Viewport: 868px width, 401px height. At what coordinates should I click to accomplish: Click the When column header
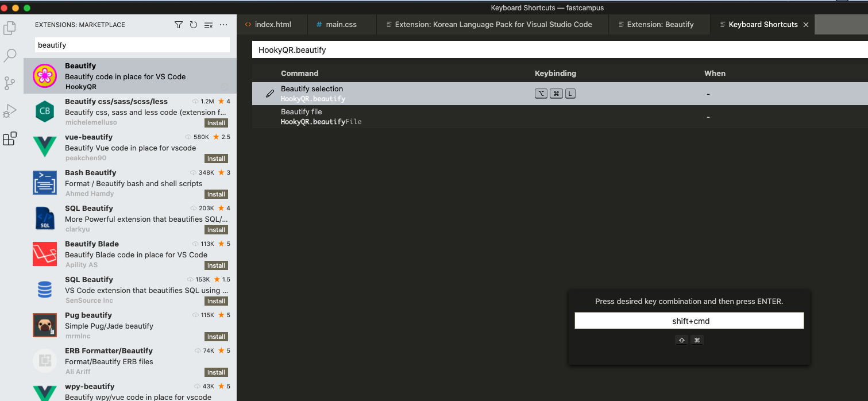click(x=715, y=73)
